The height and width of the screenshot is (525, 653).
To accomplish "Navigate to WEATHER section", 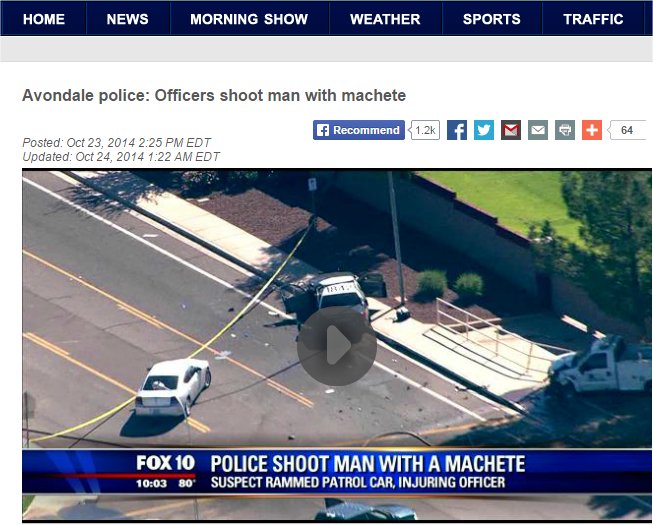I will [x=385, y=19].
